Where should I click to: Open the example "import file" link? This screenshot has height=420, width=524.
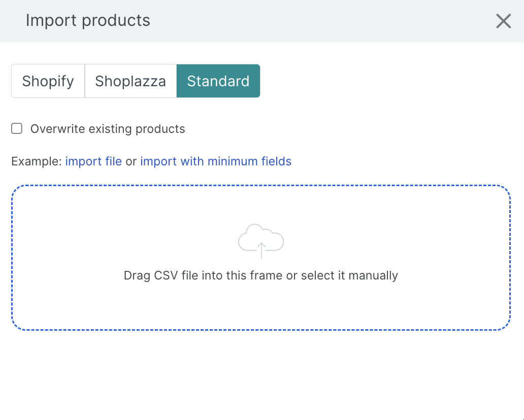point(93,161)
